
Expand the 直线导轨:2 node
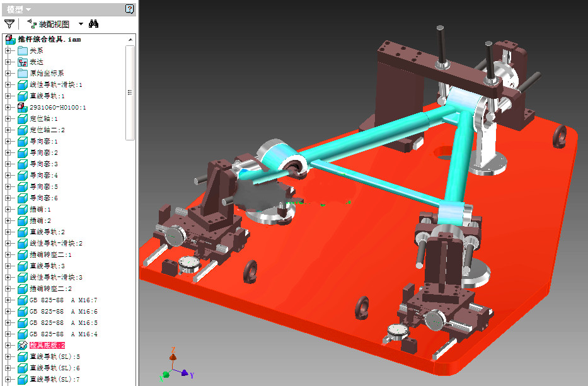pos(8,232)
